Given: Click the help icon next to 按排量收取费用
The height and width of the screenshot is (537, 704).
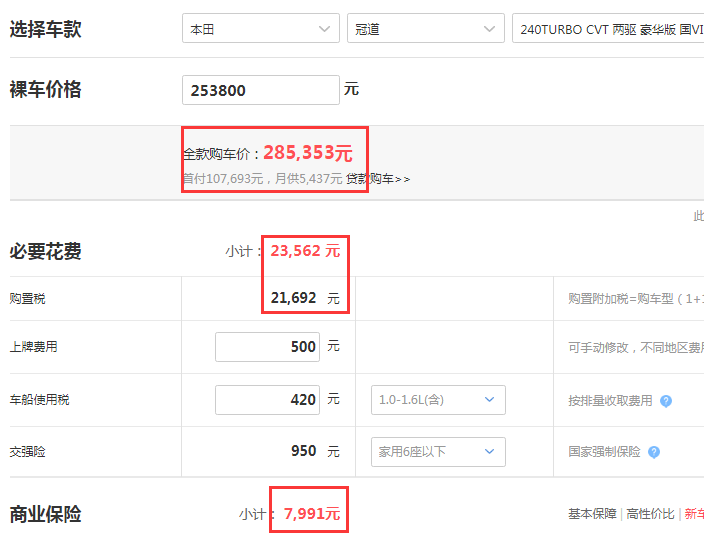Looking at the screenshot, I should pos(666,401).
